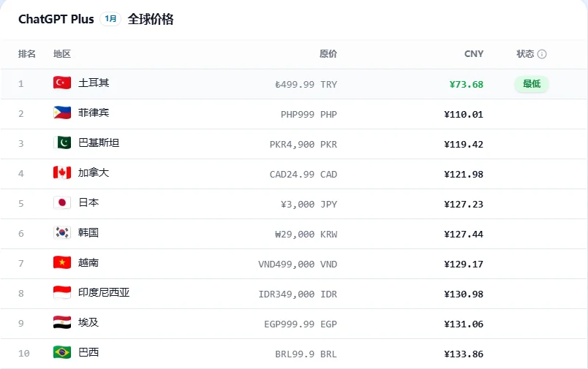This screenshot has height=369, width=588.
Task: Click the Brazil flag icon
Action: point(62,352)
